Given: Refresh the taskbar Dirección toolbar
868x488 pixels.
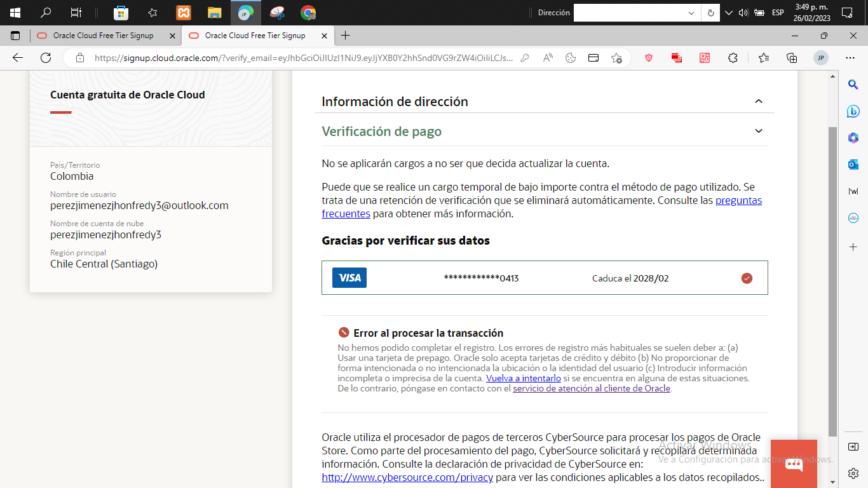Looking at the screenshot, I should click(x=710, y=13).
